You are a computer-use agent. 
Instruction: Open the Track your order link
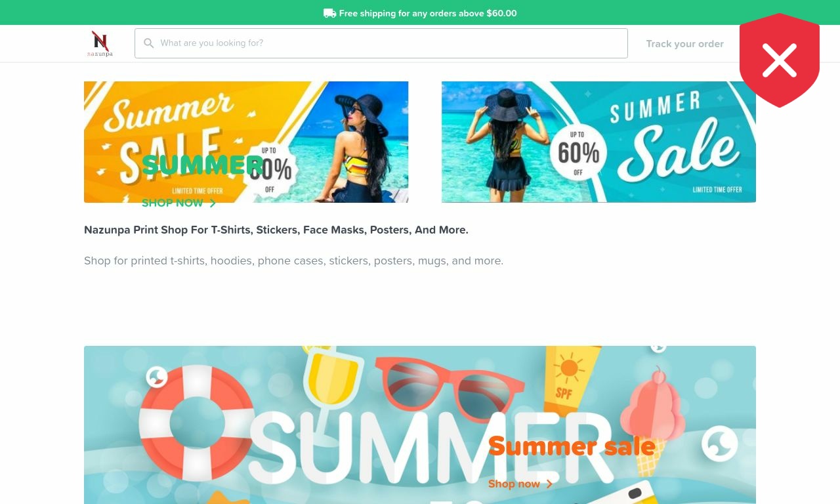(684, 44)
